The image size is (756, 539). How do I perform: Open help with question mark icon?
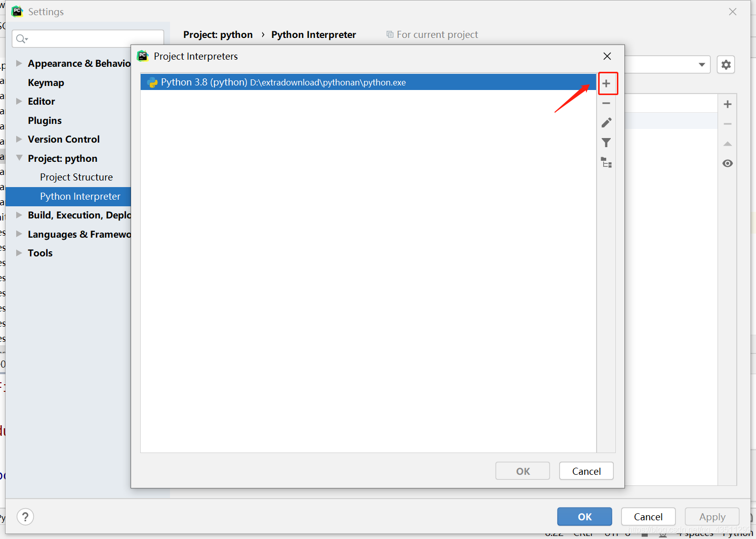25,517
